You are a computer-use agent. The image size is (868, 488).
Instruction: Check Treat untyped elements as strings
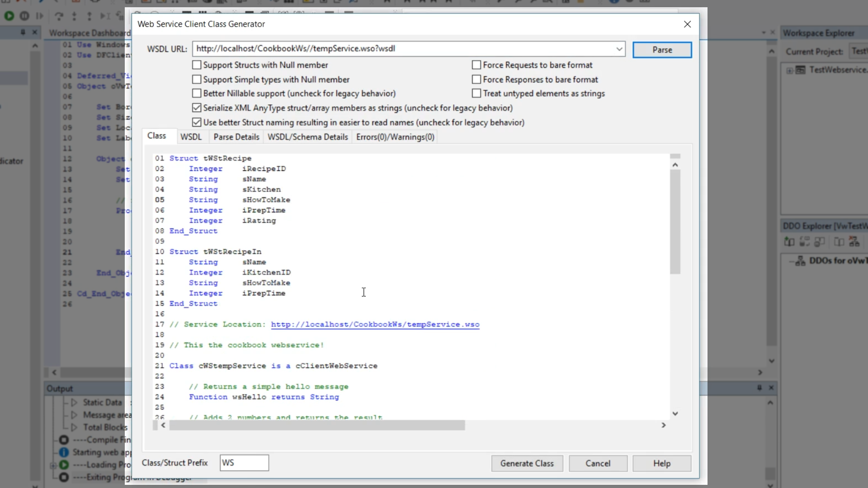[476, 94]
